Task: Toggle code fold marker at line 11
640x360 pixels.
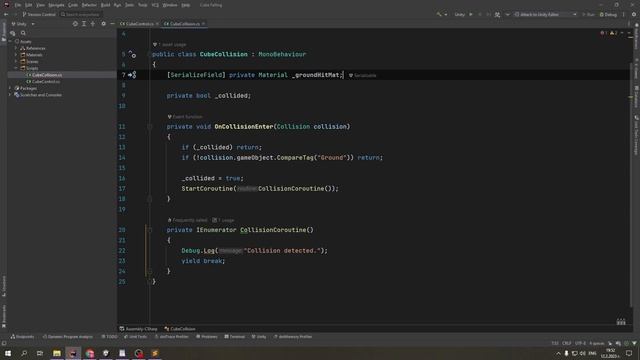Action: tap(150, 127)
